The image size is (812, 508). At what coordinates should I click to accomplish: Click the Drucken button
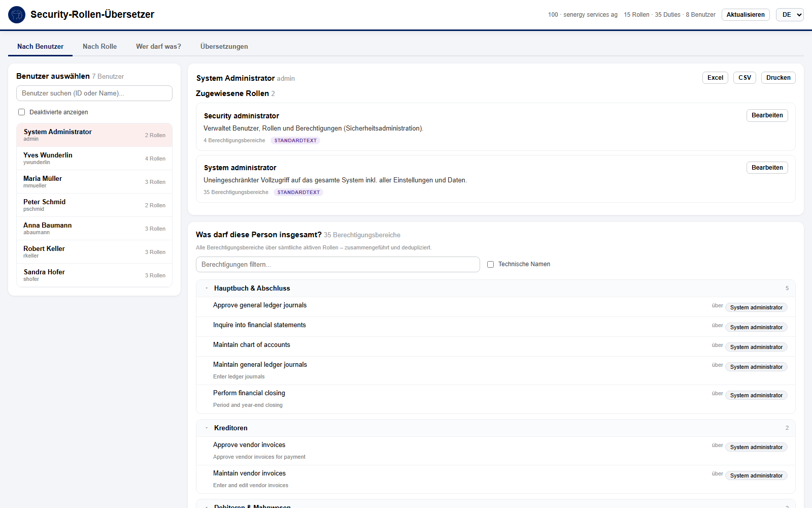click(x=778, y=78)
